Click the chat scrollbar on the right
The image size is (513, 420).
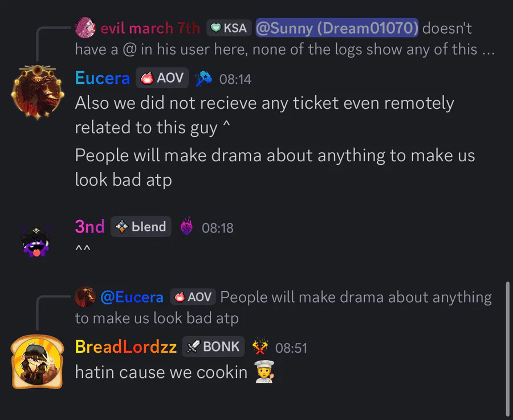[x=507, y=348]
